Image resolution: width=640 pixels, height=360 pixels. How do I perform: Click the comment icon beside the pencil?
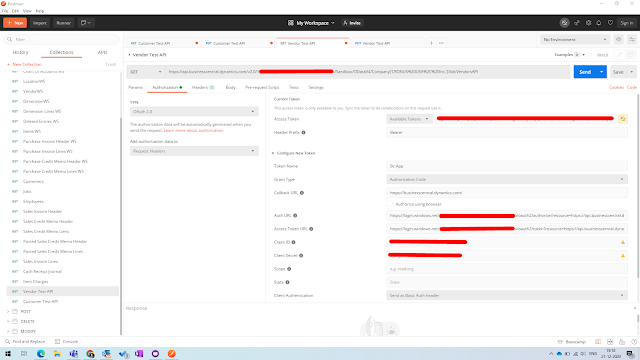[631, 55]
